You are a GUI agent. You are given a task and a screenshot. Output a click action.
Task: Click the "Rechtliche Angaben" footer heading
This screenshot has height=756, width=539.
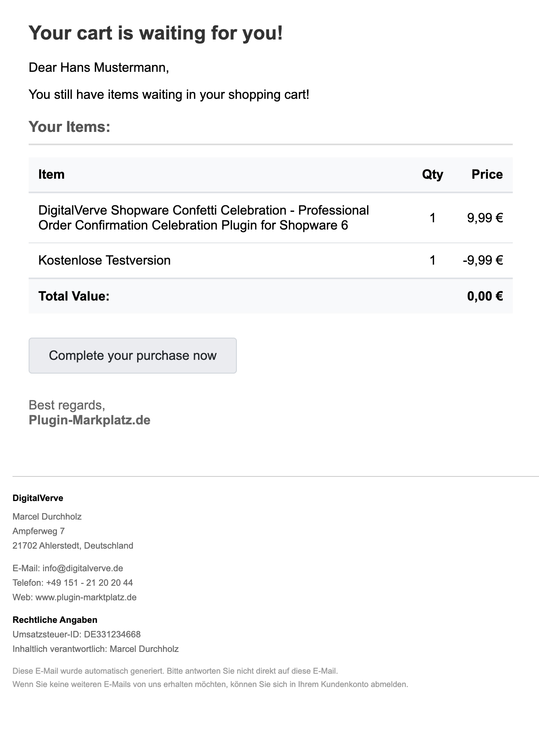pos(55,620)
